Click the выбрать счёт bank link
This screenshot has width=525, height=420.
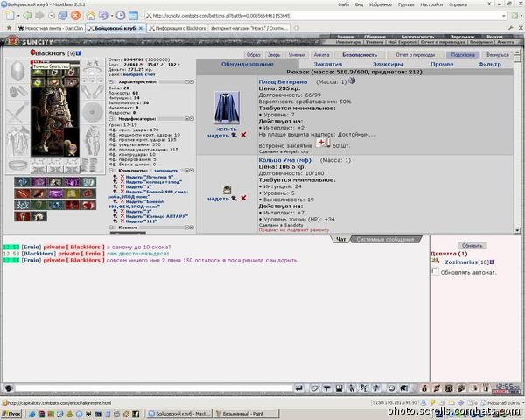pyautogui.click(x=139, y=74)
